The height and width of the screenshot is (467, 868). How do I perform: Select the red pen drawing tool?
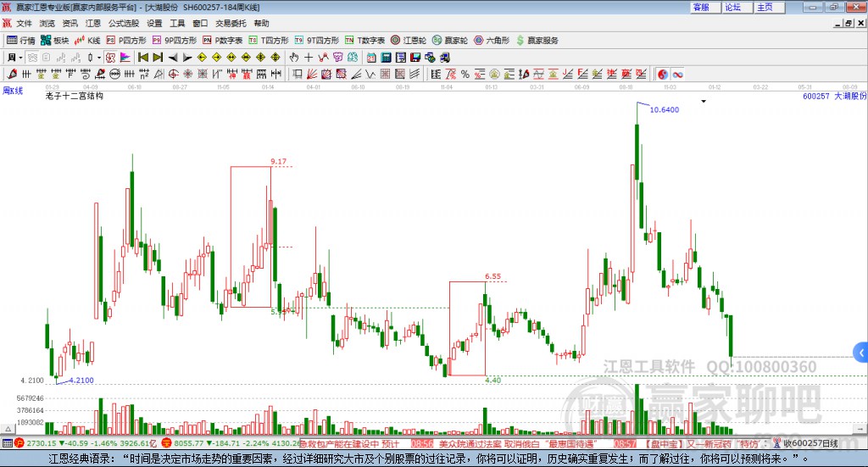pos(12,74)
